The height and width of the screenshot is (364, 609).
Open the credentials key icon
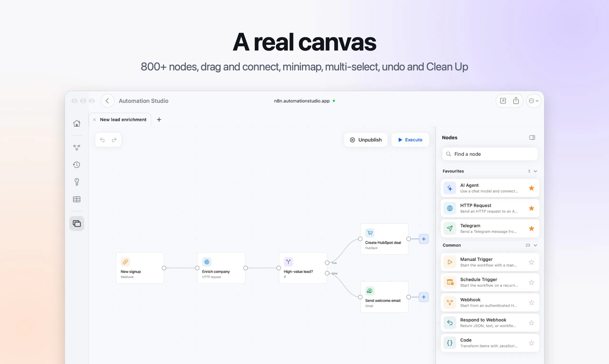tap(77, 182)
